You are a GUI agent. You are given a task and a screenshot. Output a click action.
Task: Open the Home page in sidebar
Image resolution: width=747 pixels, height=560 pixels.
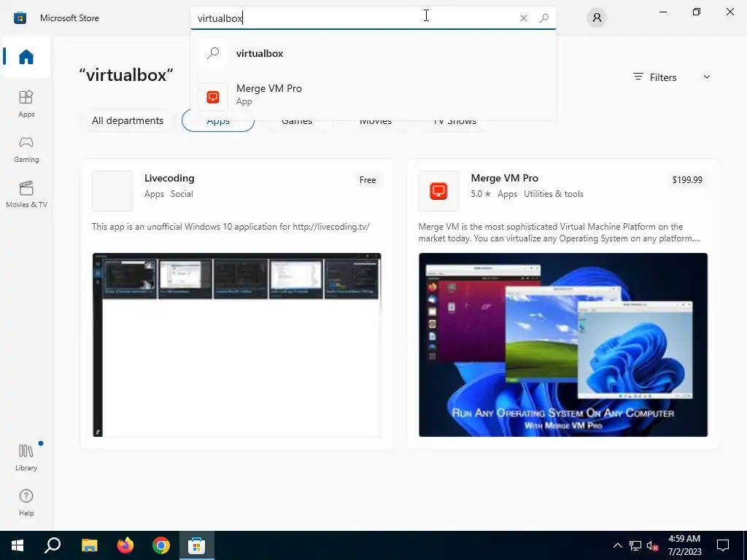26,57
